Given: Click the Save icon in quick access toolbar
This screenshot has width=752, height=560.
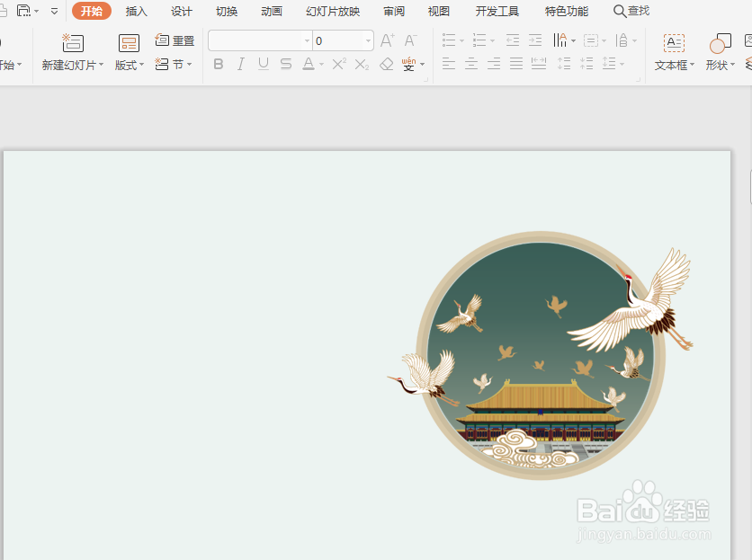Looking at the screenshot, I should (25, 11).
